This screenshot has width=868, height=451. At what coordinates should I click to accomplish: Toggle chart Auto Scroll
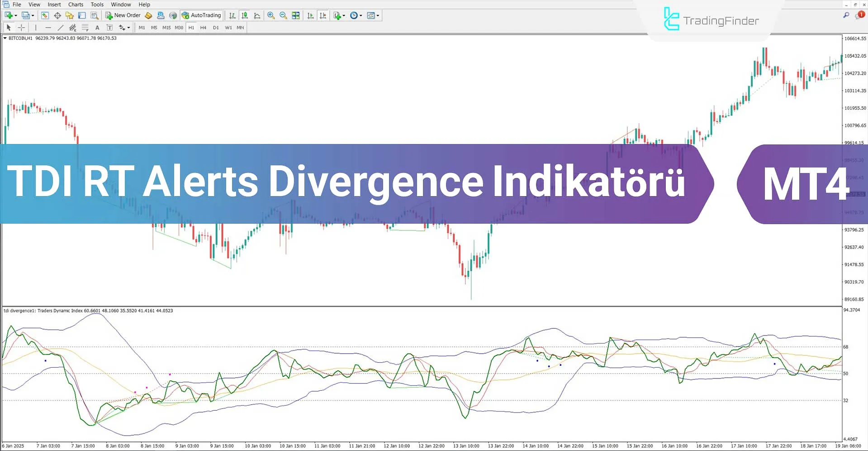pos(311,15)
